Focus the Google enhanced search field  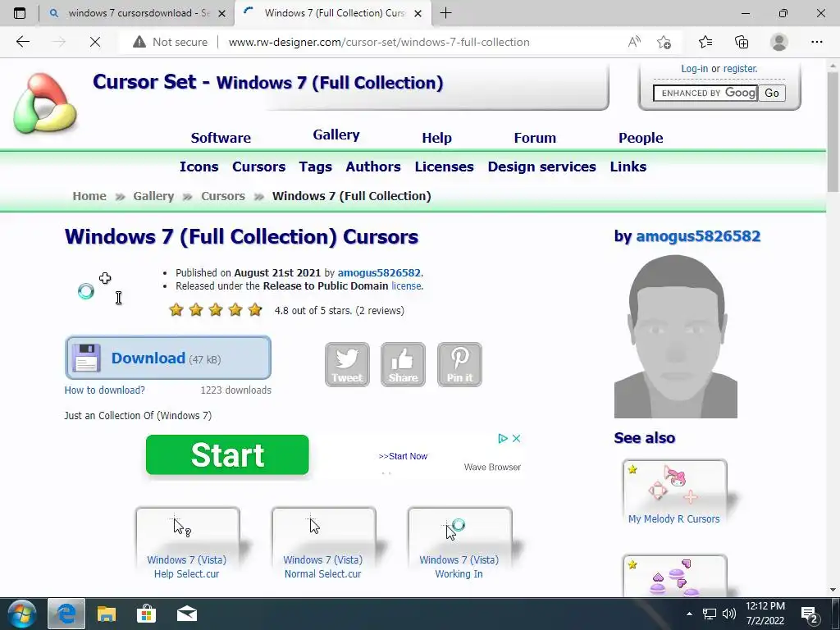click(x=705, y=93)
